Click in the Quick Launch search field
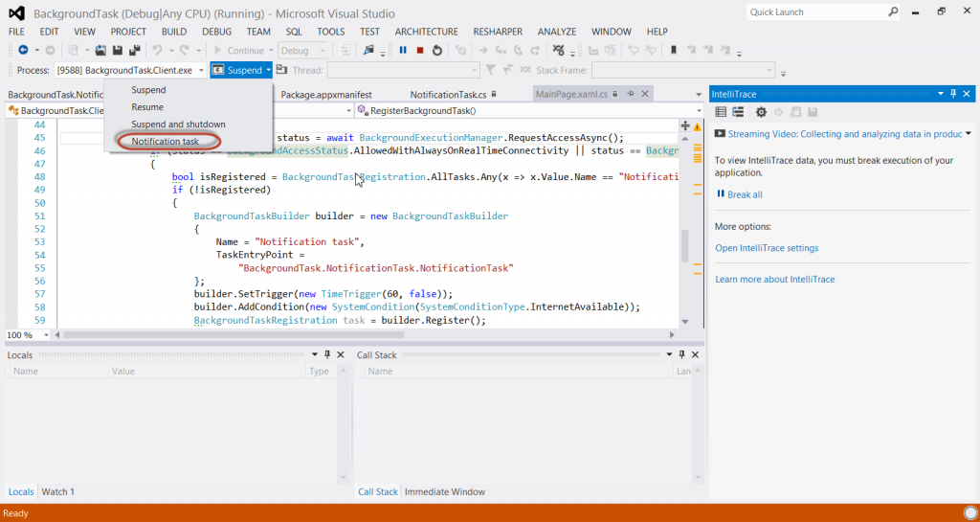 (x=816, y=11)
